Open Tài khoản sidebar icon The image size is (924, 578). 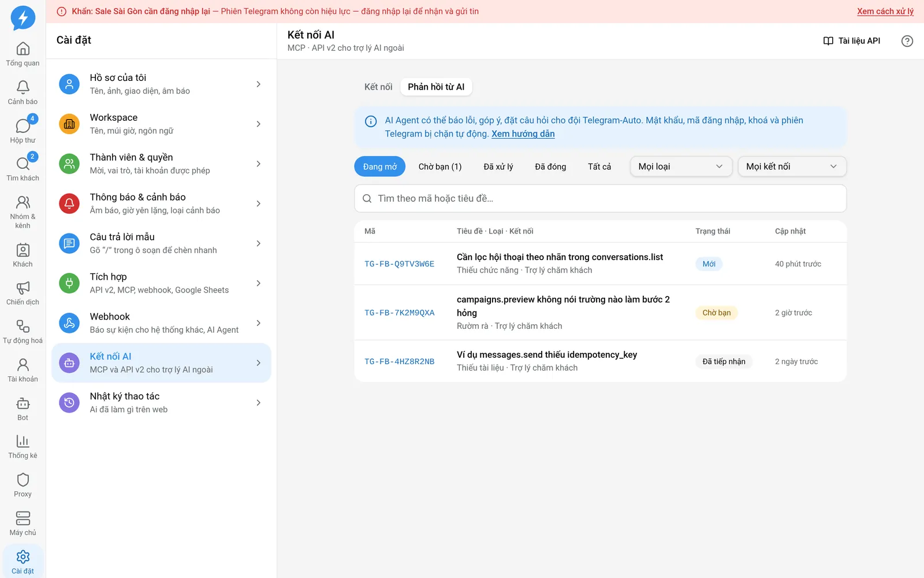point(23,370)
